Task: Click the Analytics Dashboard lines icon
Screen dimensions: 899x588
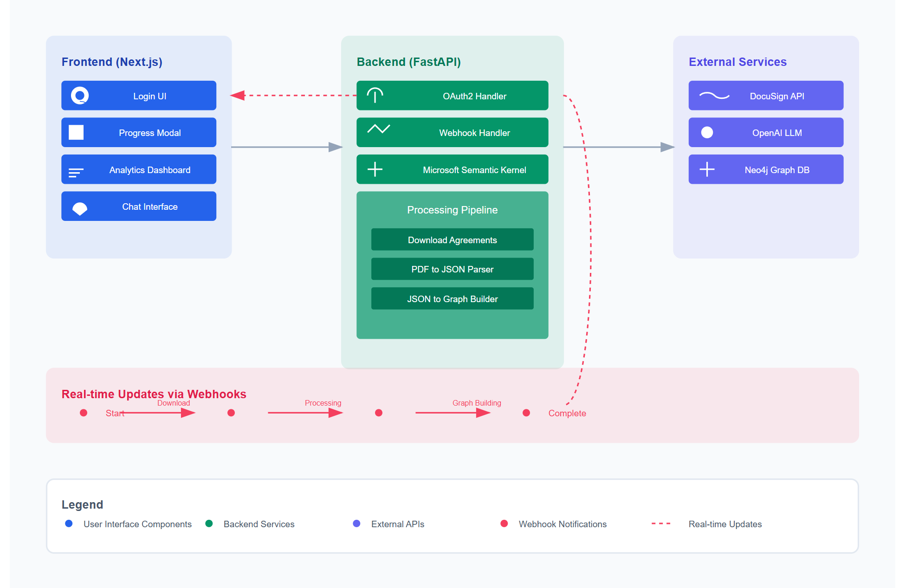Action: [76, 173]
